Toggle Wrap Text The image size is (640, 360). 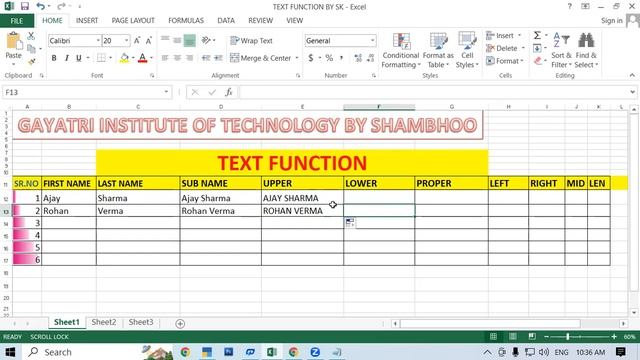(x=251, y=40)
